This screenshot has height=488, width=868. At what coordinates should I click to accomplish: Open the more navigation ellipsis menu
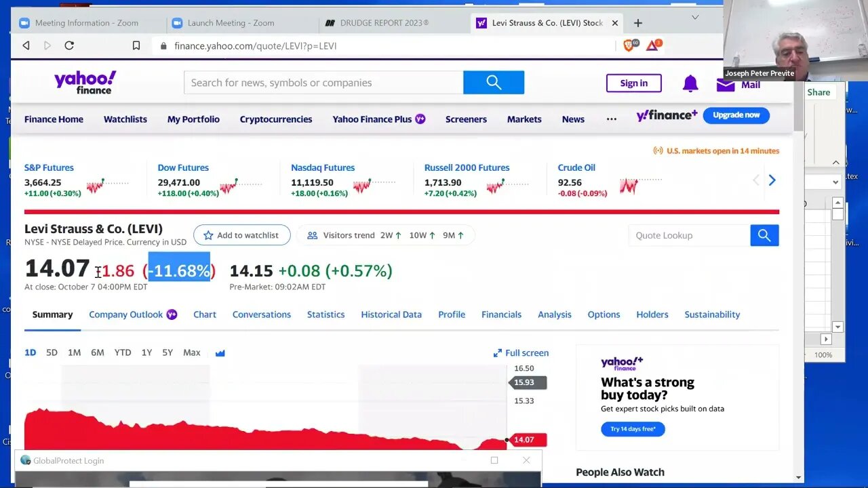[x=612, y=119]
